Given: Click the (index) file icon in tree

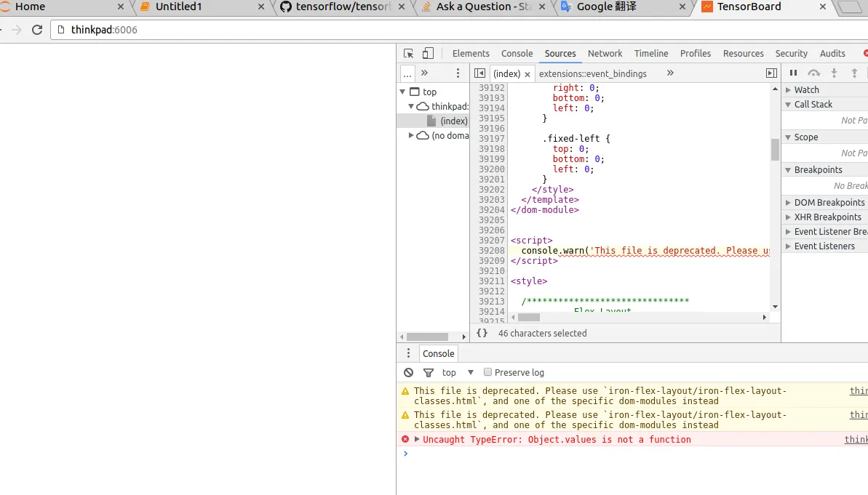Looking at the screenshot, I should click(431, 121).
